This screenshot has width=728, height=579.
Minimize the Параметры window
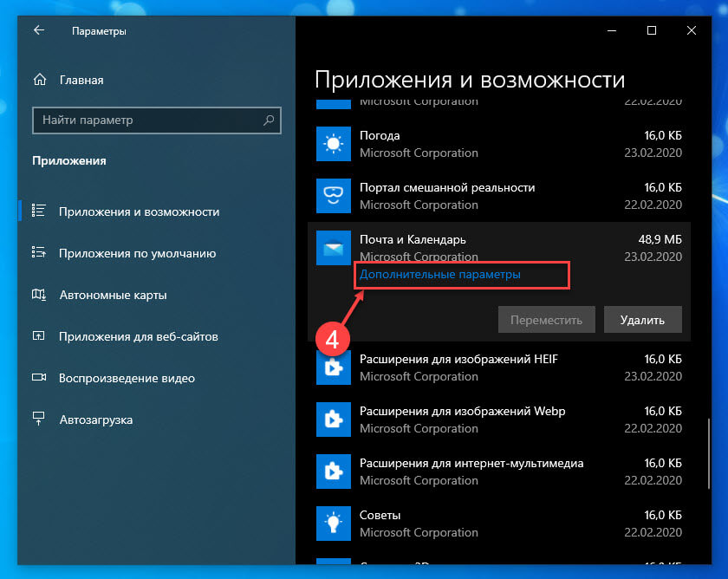(x=612, y=30)
